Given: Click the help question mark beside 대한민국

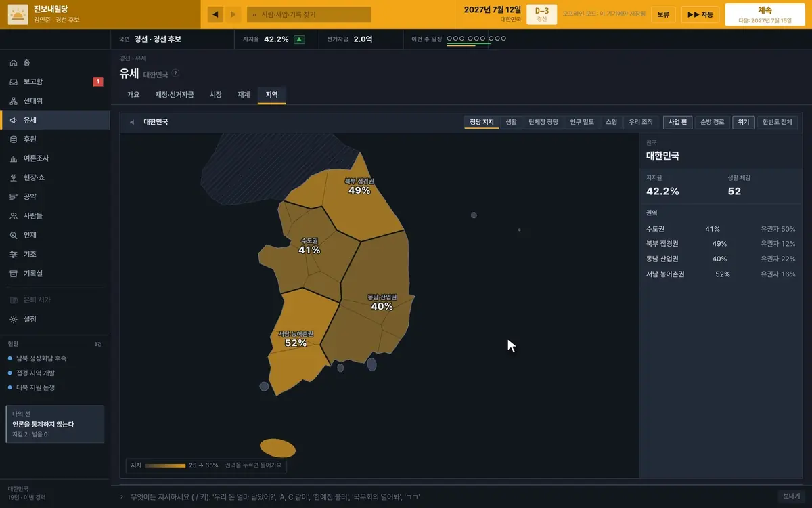Looking at the screenshot, I should pyautogui.click(x=175, y=73).
